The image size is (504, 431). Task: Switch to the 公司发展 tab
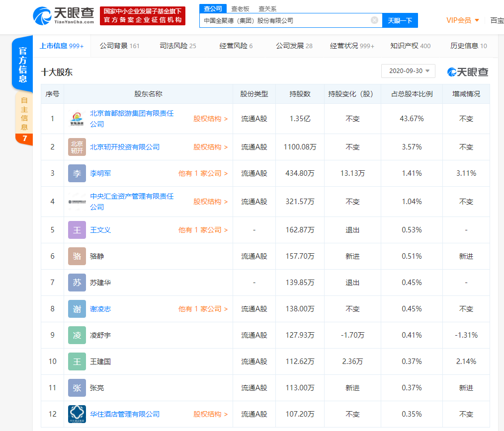[x=294, y=46]
